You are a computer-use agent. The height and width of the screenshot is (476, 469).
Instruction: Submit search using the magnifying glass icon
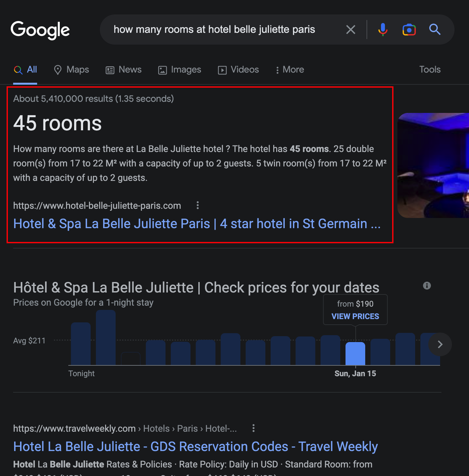click(435, 30)
